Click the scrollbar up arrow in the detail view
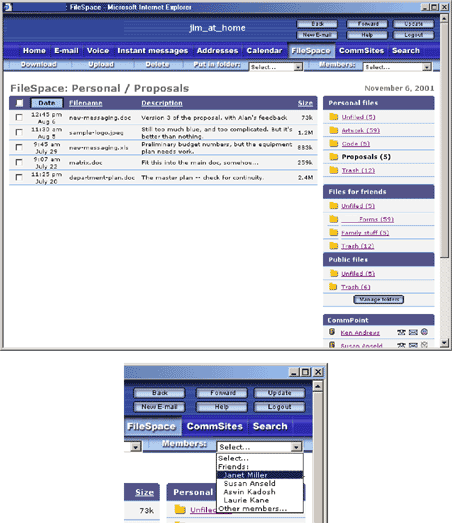452x523 pixels. 318,386
